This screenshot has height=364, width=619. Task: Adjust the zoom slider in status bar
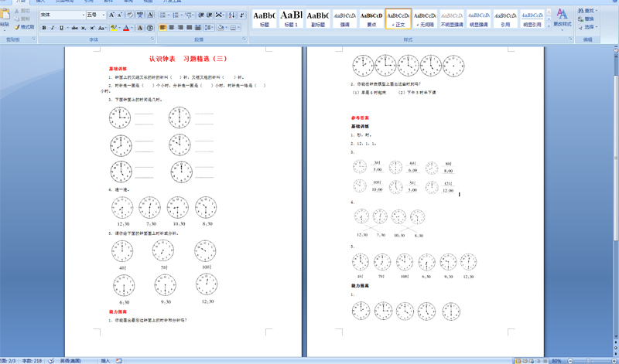pos(589,361)
